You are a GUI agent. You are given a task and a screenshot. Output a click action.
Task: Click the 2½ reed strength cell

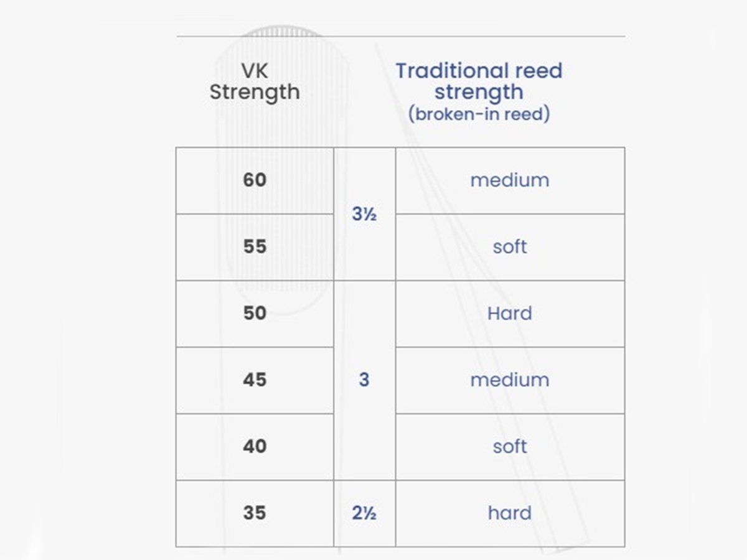click(364, 513)
